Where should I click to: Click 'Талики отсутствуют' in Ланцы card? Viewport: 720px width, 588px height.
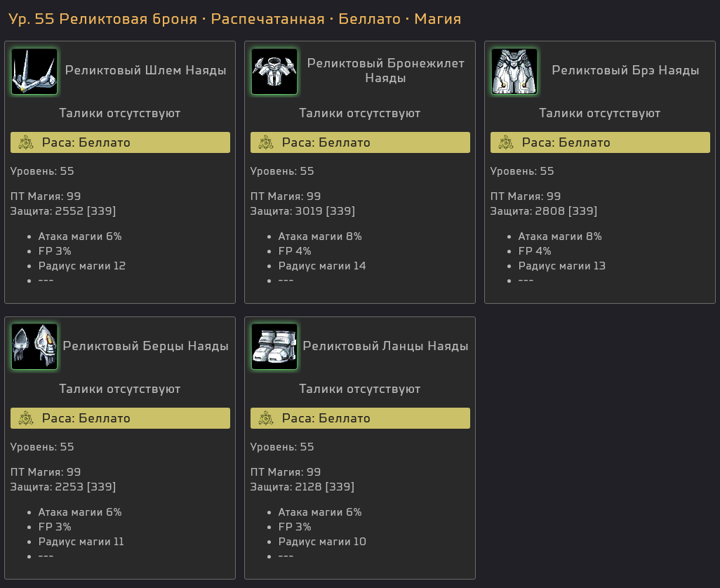[x=360, y=389]
